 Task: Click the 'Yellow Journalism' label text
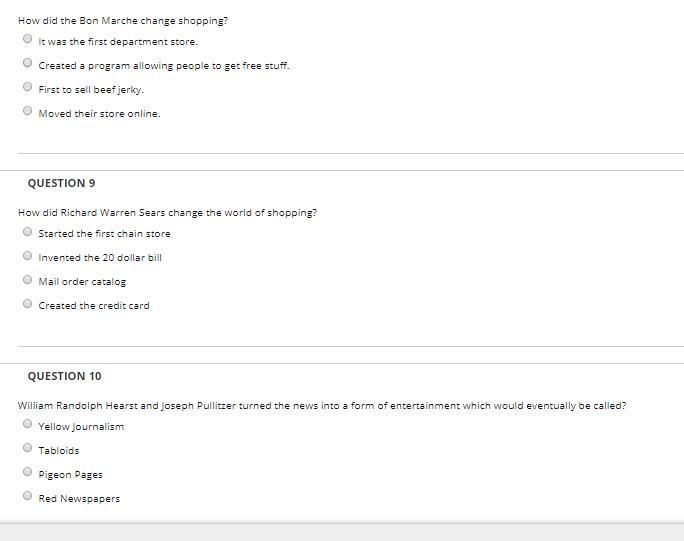(81, 427)
